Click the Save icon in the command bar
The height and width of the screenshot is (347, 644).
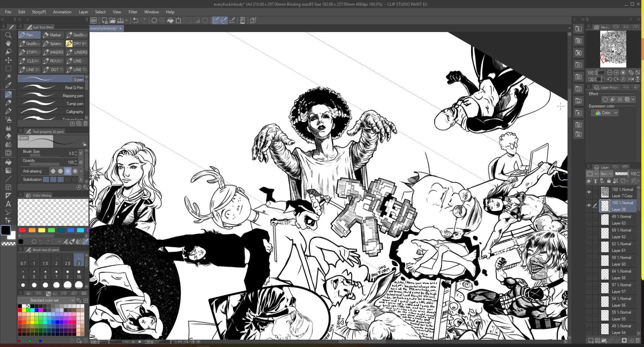coord(121,20)
